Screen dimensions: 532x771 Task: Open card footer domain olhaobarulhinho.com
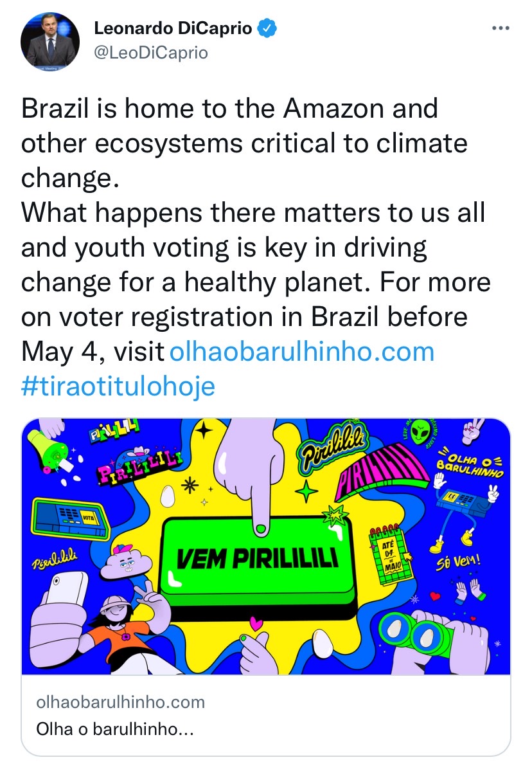tap(120, 702)
